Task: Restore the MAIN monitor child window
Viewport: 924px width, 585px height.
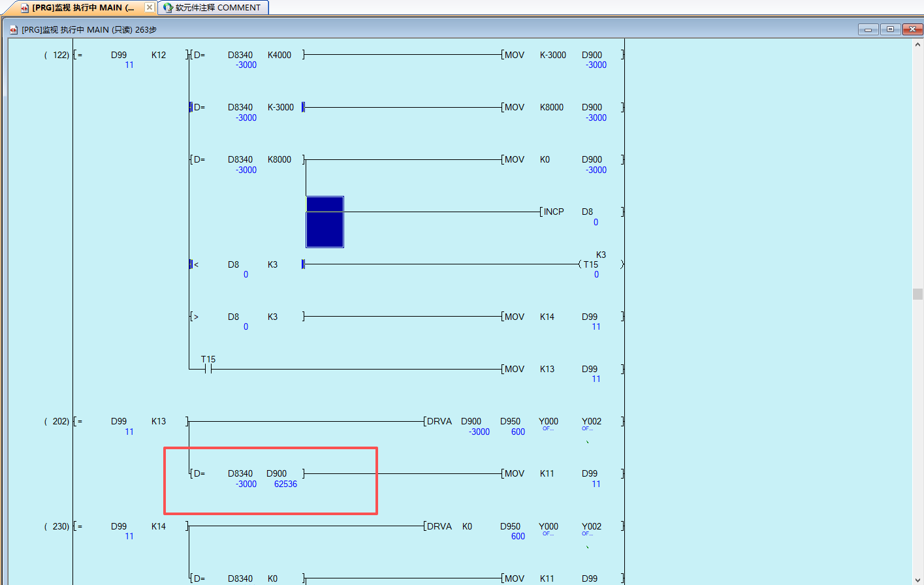Action: 890,29
